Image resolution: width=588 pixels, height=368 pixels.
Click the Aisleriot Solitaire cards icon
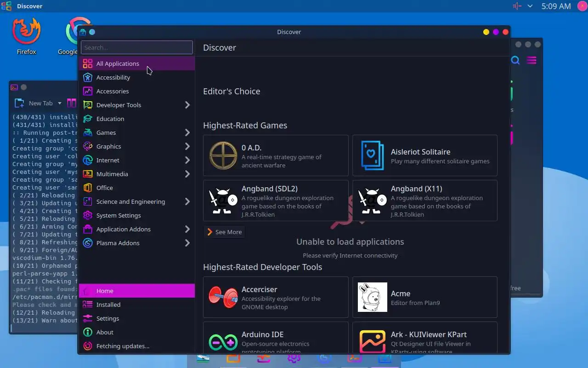click(x=373, y=155)
